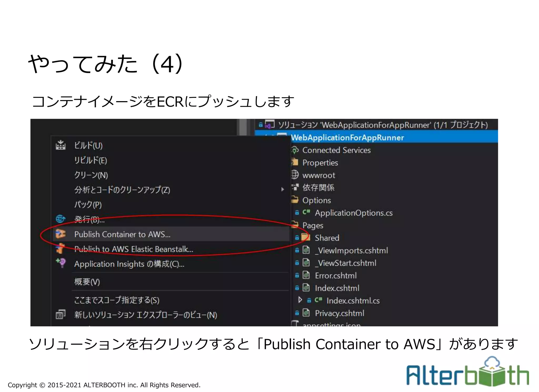Choose リビルド(E) from the context menu

(x=91, y=160)
